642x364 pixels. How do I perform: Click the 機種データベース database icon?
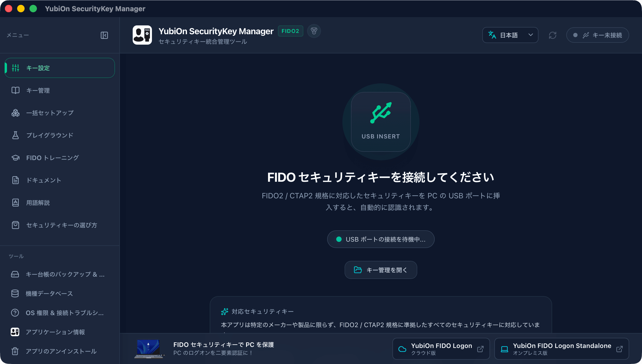click(15, 293)
